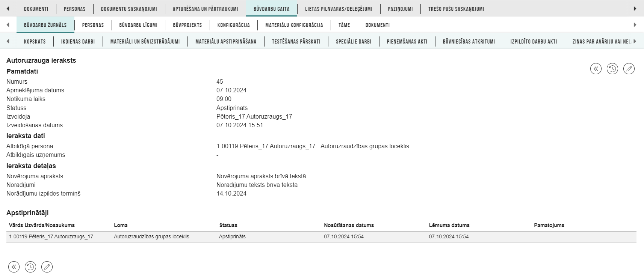Viewport: 644px width, 277px height.
Task: Select the Būvdarbu gaita tab
Action: [x=271, y=9]
